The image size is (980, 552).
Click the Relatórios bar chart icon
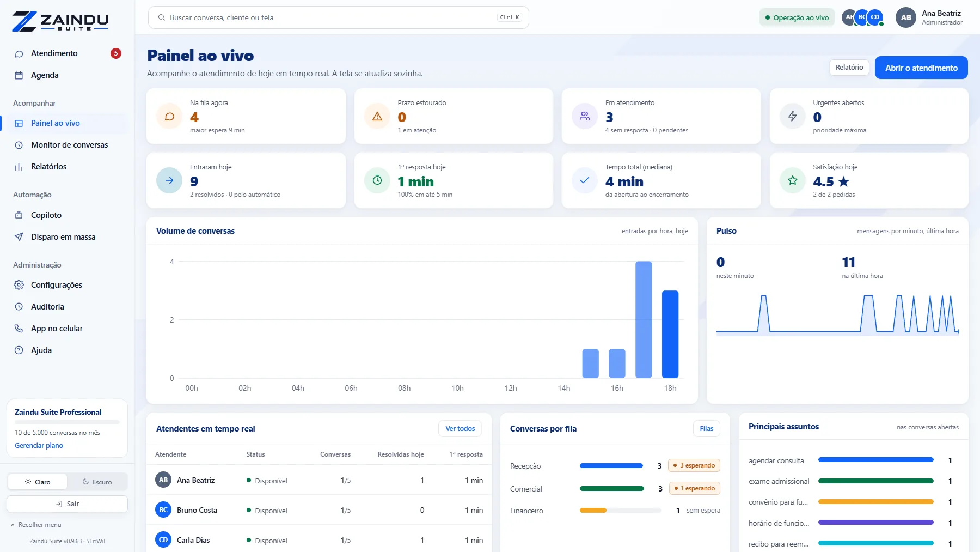tap(19, 167)
